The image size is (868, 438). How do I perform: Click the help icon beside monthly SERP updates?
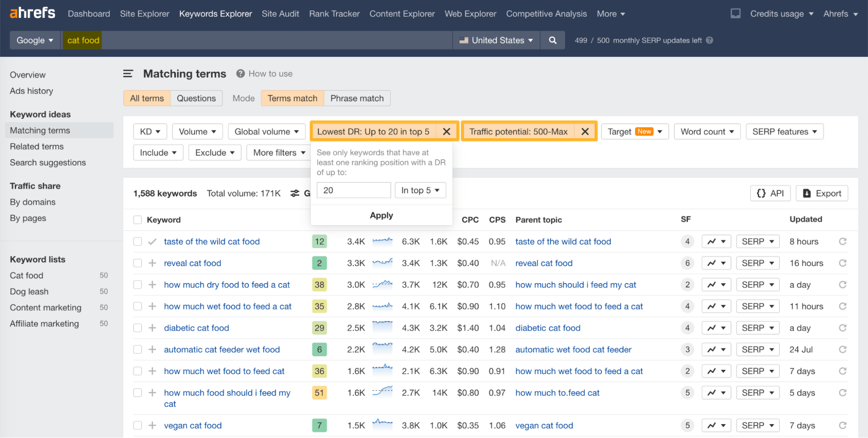coord(709,40)
